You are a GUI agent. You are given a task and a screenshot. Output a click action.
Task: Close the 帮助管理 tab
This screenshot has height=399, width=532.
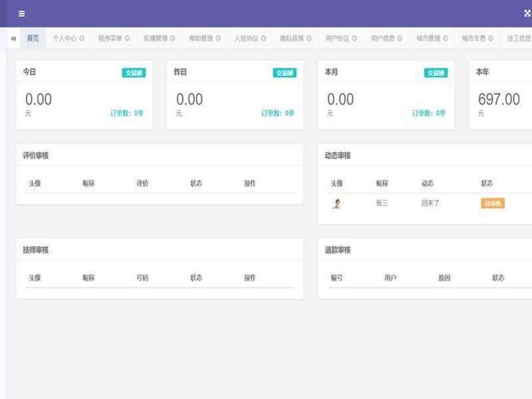tap(218, 39)
